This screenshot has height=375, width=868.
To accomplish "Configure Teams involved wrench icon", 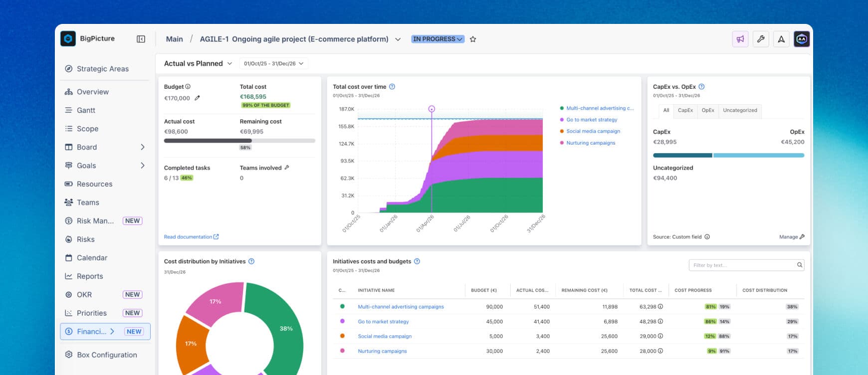I will click(x=287, y=168).
